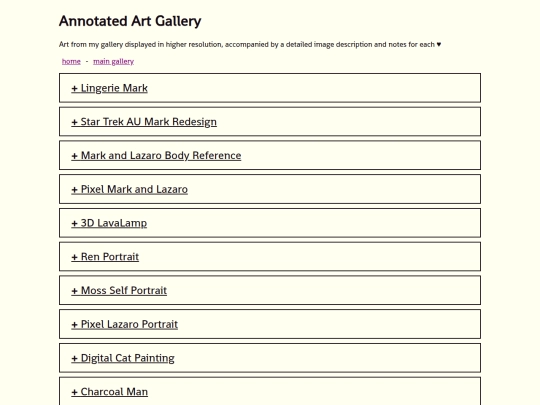The width and height of the screenshot is (540, 405).
Task: Click the heart symbol after the description
Action: [x=439, y=44]
